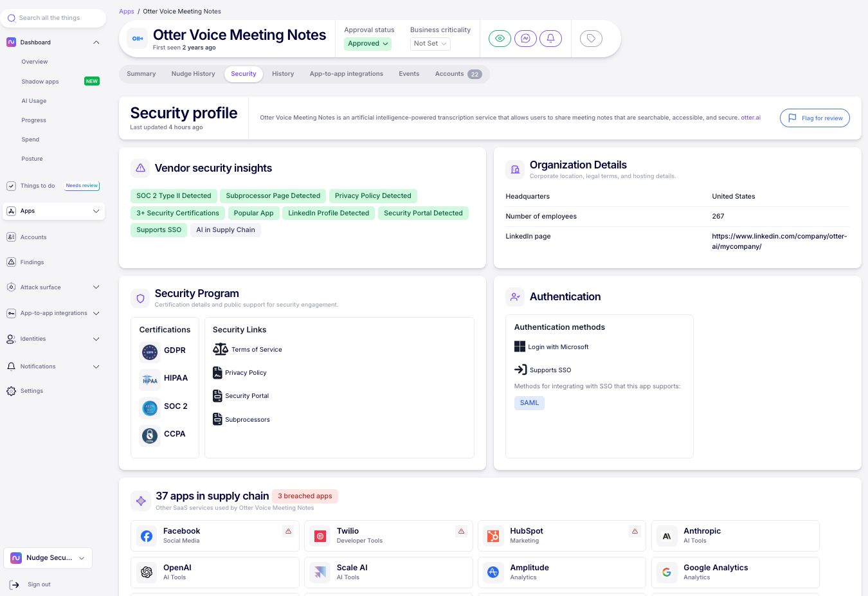Click the GDPR certification badge icon
The image size is (868, 596).
[150, 352]
